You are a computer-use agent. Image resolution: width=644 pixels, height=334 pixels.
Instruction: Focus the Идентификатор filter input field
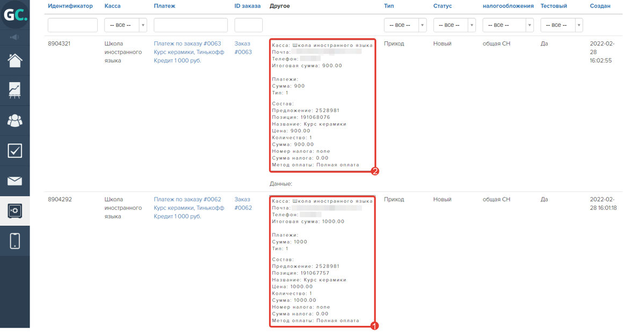pyautogui.click(x=73, y=25)
